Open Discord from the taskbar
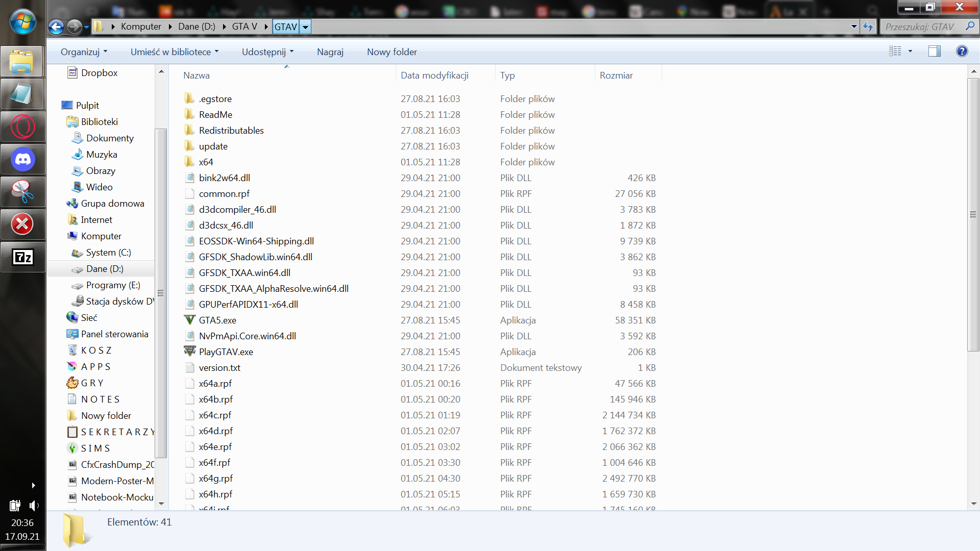 tap(23, 159)
